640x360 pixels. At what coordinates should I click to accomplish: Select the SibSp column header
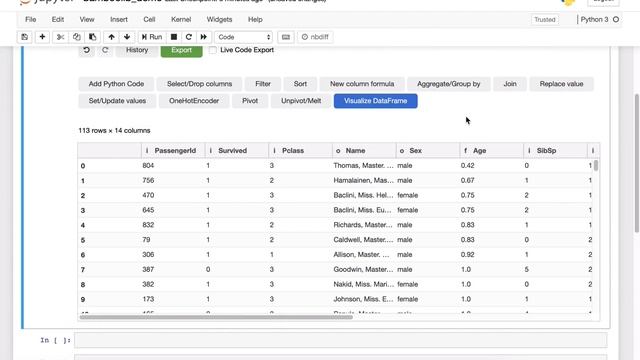point(555,151)
